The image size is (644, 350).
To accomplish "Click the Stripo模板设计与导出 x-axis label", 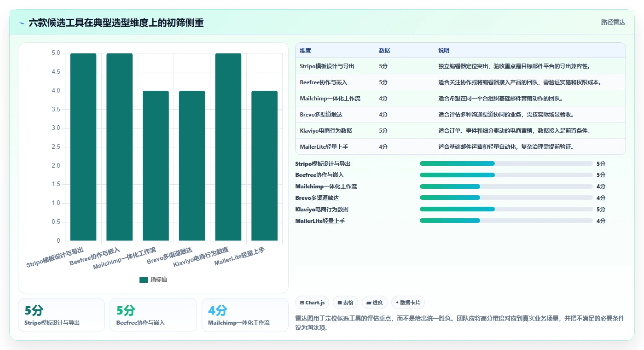I will point(55,257).
